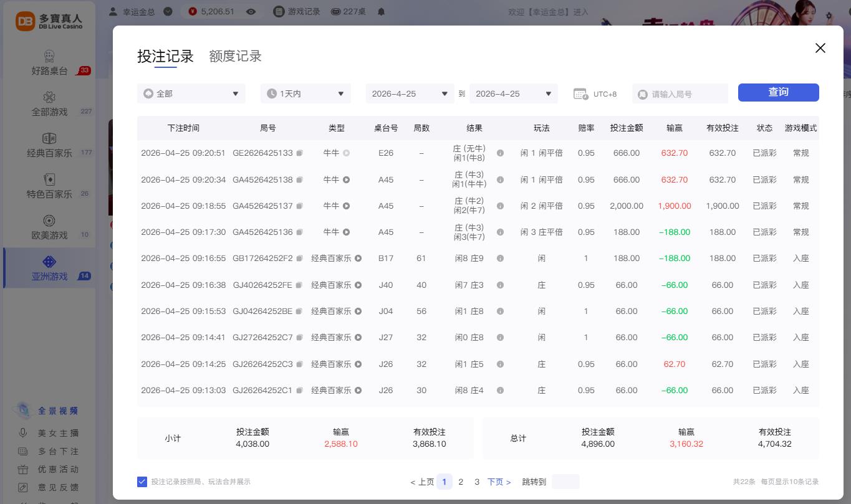Select current page 1
Screen dimensions: 851x504
click(x=445, y=482)
